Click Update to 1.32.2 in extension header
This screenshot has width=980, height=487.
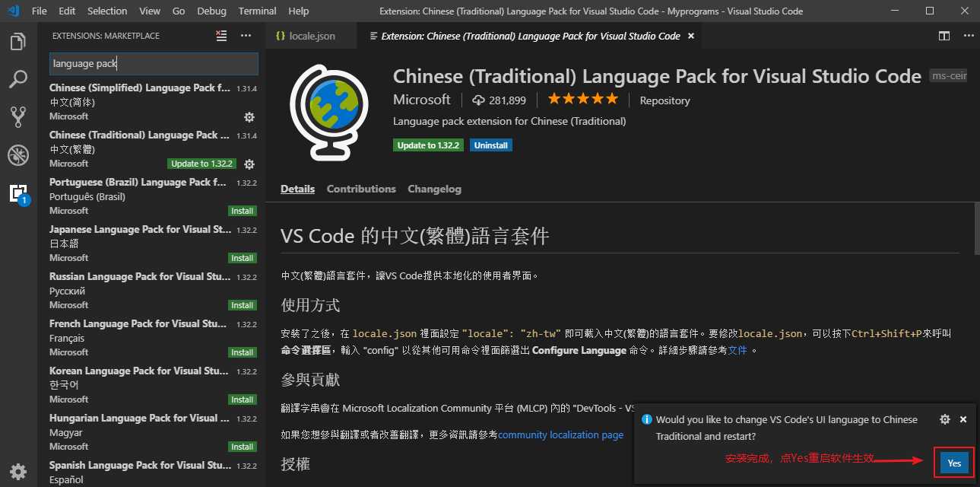(x=430, y=145)
